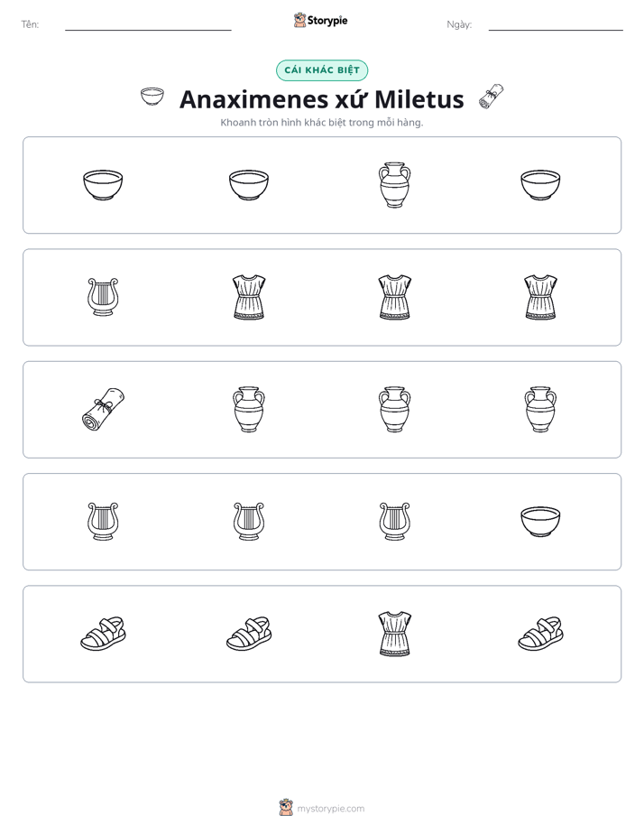Click the Khoanh tròn instruction text
644x834 pixels.
(x=322, y=123)
